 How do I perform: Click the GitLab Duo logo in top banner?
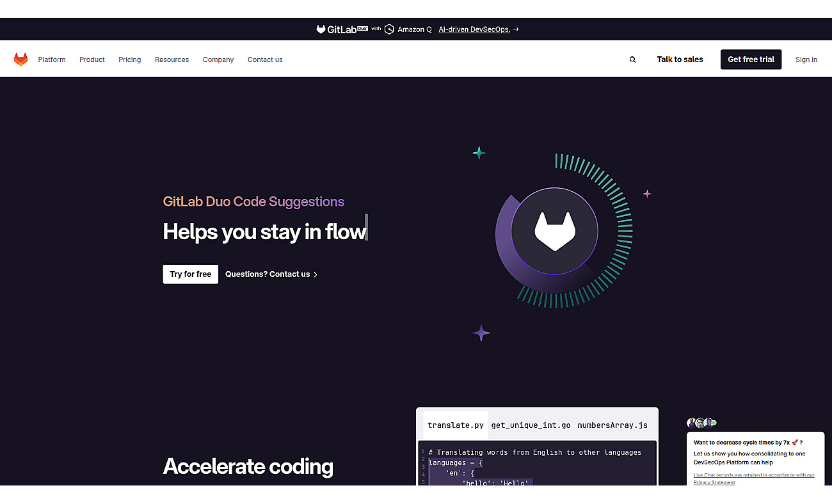pos(342,29)
